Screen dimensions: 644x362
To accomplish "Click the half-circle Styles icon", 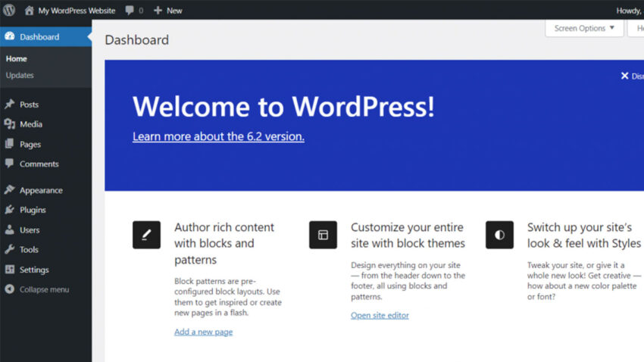I will coord(499,235).
